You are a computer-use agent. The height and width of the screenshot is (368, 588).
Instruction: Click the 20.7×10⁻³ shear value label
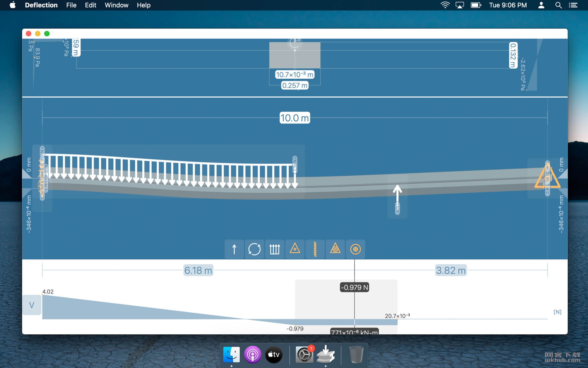click(x=397, y=316)
